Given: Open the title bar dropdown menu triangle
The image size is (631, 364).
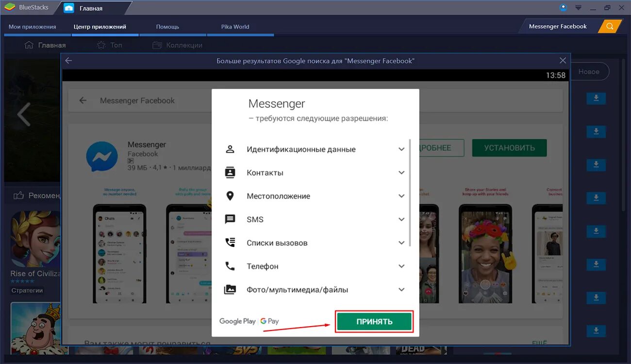Looking at the screenshot, I should pyautogui.click(x=578, y=8).
